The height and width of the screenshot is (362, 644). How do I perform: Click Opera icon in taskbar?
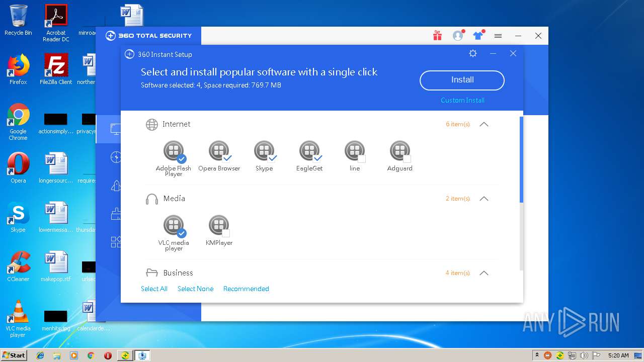108,355
